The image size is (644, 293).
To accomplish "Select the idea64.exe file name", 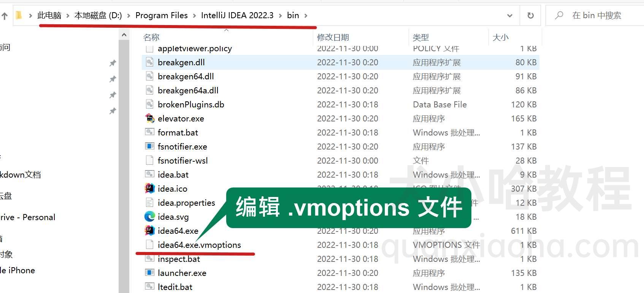I will (x=178, y=231).
